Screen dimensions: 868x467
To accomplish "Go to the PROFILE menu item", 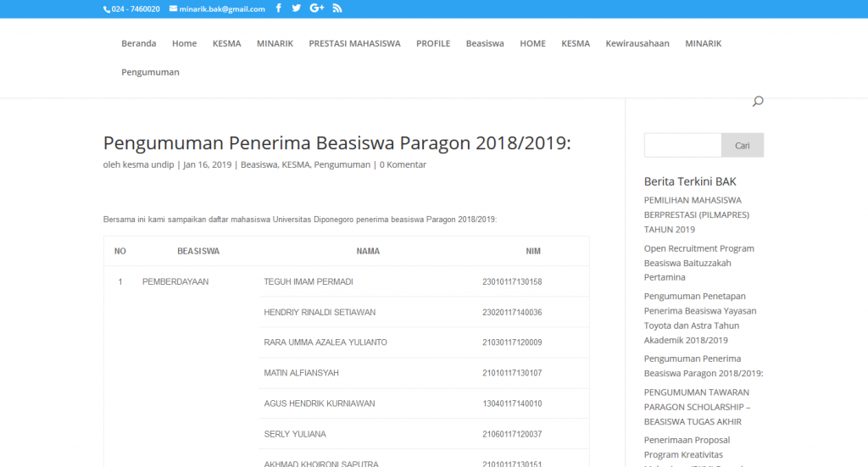I will pos(433,43).
